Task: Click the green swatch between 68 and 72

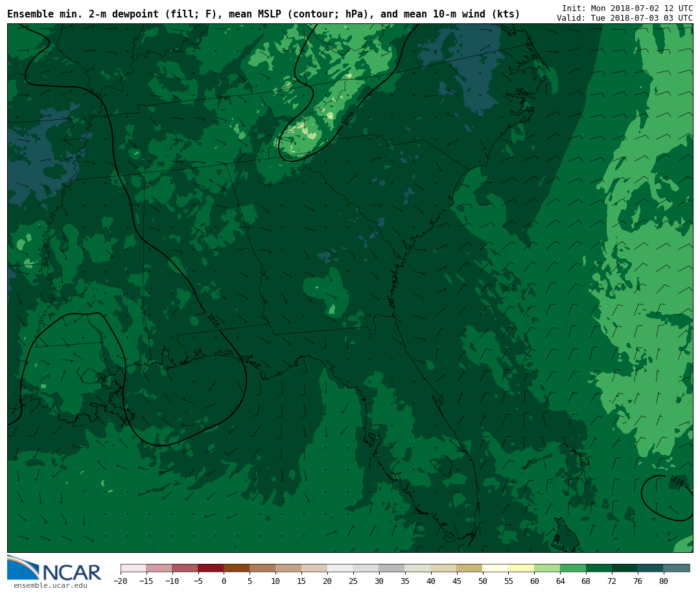Action: [600, 568]
